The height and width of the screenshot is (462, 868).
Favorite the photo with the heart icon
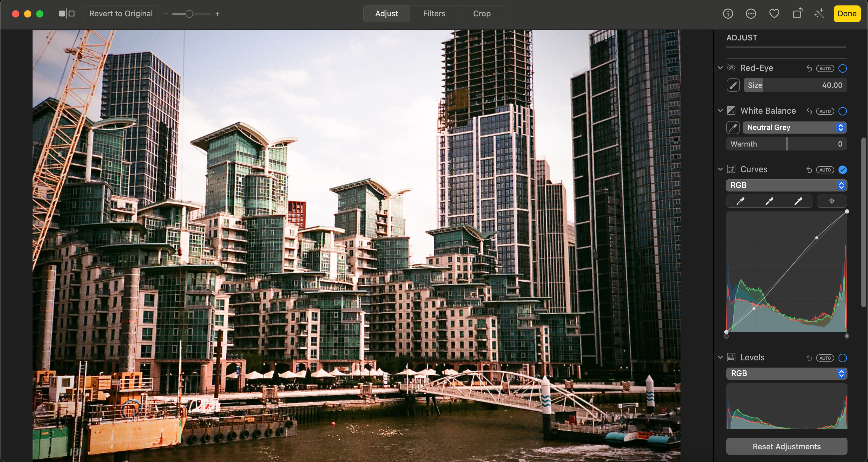[774, 14]
